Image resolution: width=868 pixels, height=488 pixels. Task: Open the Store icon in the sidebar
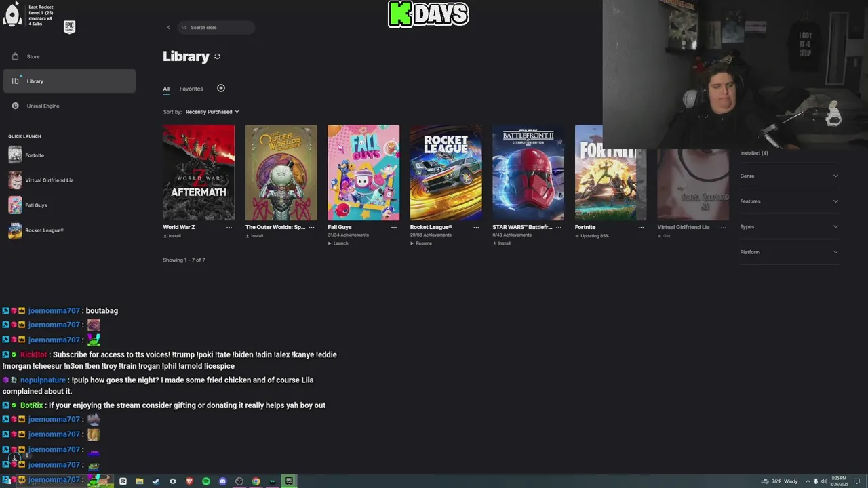15,56
